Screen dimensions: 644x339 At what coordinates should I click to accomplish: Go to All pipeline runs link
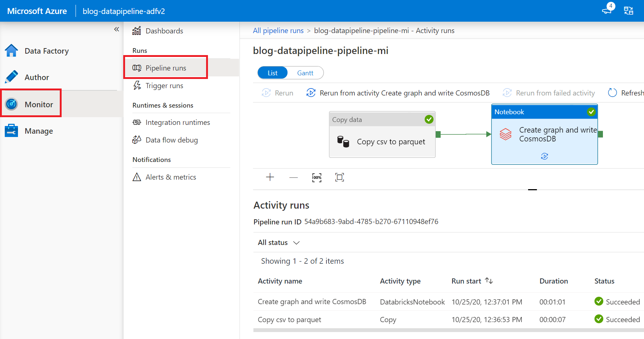278,30
